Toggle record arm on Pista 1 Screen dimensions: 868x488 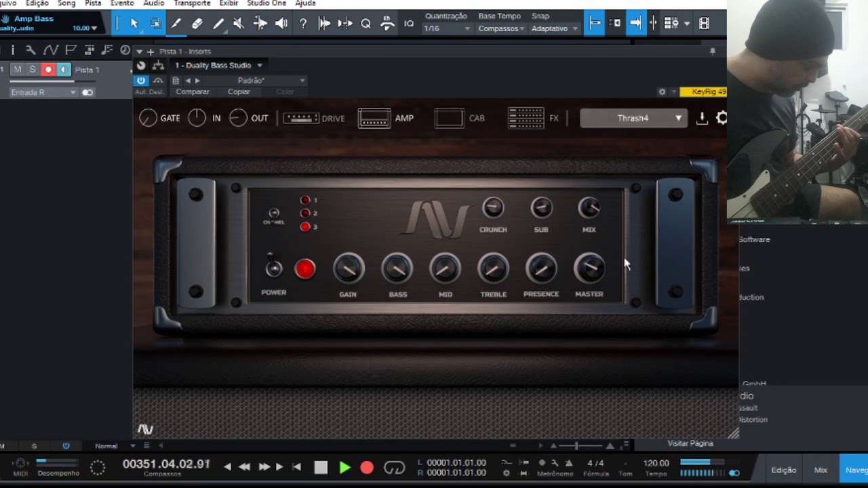coord(47,69)
